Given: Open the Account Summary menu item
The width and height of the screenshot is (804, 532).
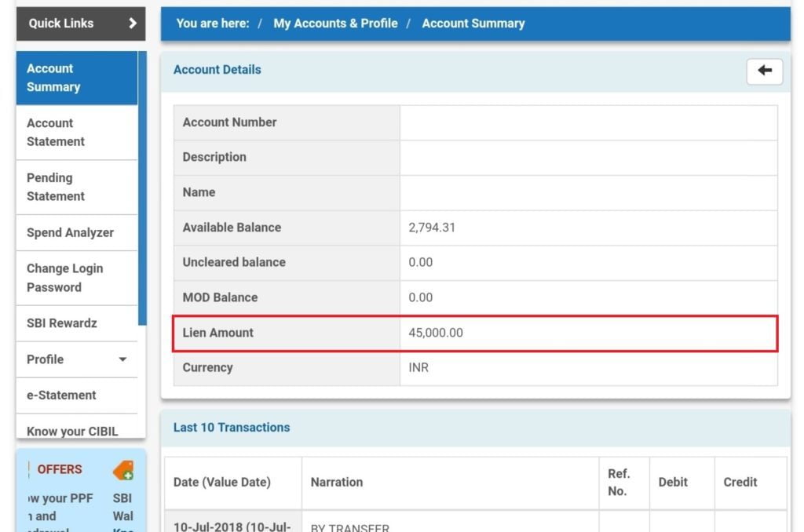Looking at the screenshot, I should click(77, 78).
